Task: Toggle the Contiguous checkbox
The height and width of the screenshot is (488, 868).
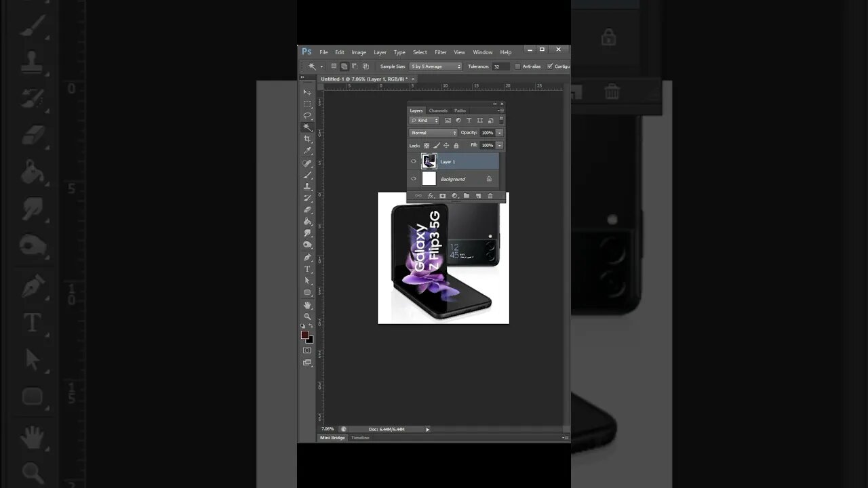Action: pyautogui.click(x=550, y=66)
